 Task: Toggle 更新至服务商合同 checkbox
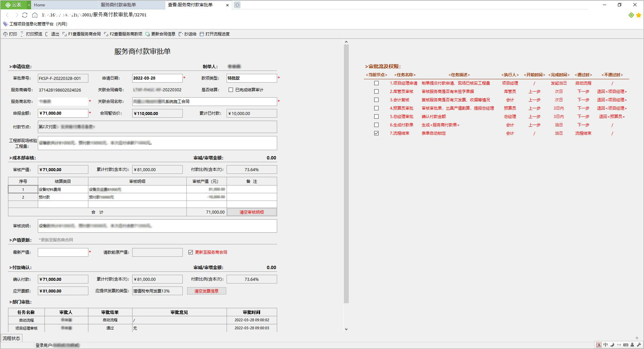click(190, 252)
